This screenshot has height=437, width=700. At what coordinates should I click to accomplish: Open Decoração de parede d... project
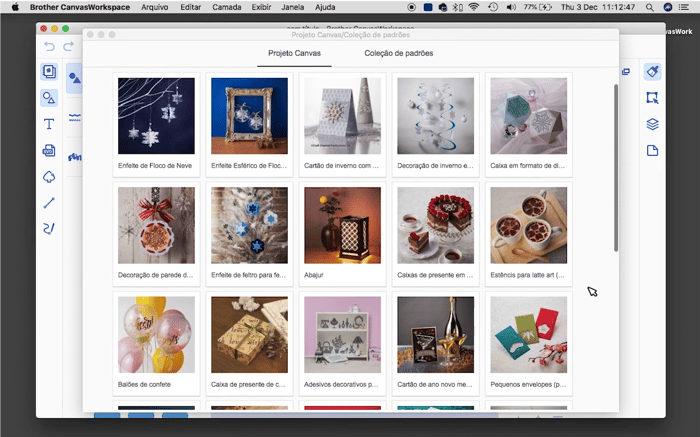[156, 234]
